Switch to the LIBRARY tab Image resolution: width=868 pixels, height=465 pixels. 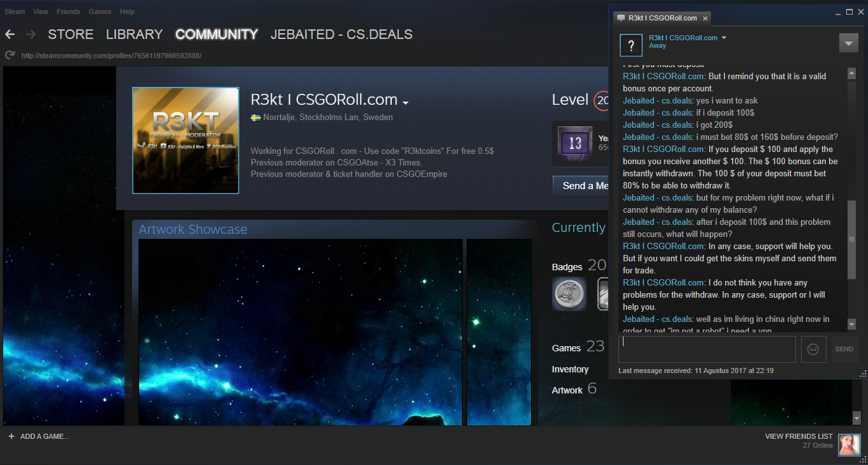[x=134, y=34]
